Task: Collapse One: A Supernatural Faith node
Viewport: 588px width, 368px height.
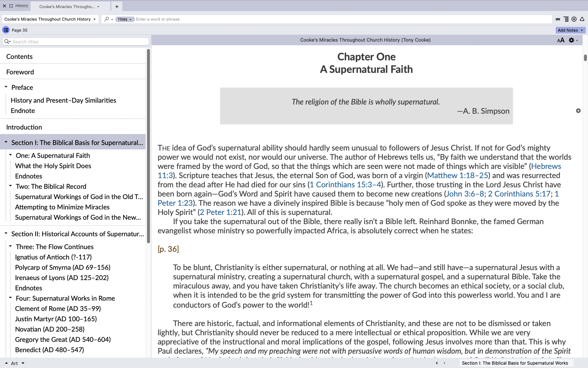Action: [x=10, y=155]
